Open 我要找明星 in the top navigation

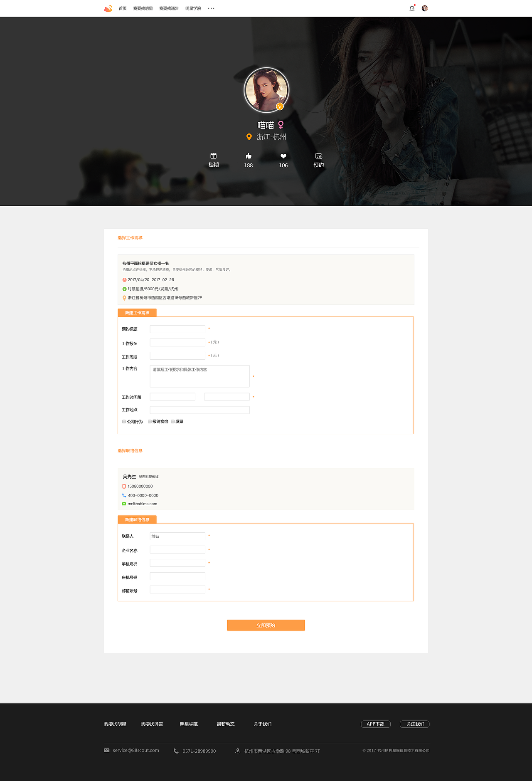coord(143,8)
